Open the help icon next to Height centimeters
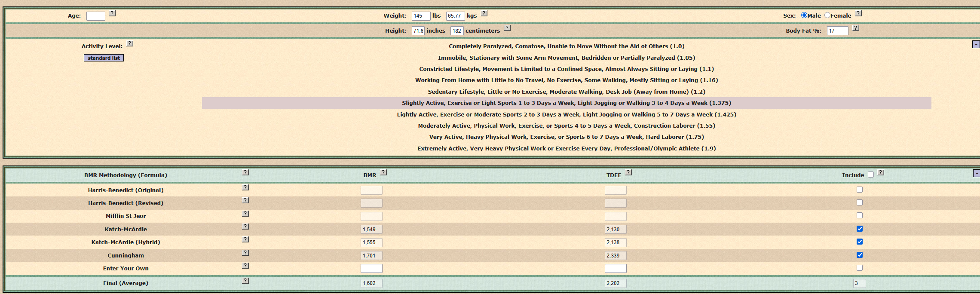This screenshot has width=980, height=294. [x=507, y=28]
